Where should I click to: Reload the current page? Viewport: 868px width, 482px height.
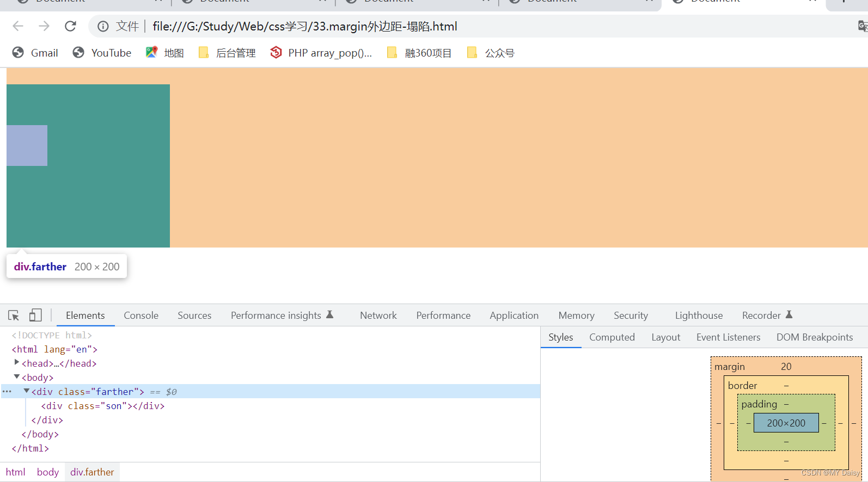[x=70, y=26]
